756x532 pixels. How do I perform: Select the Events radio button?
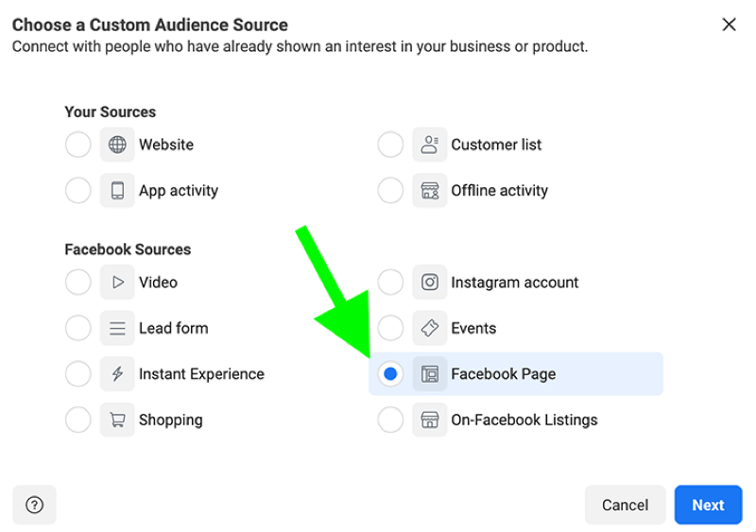(390, 328)
